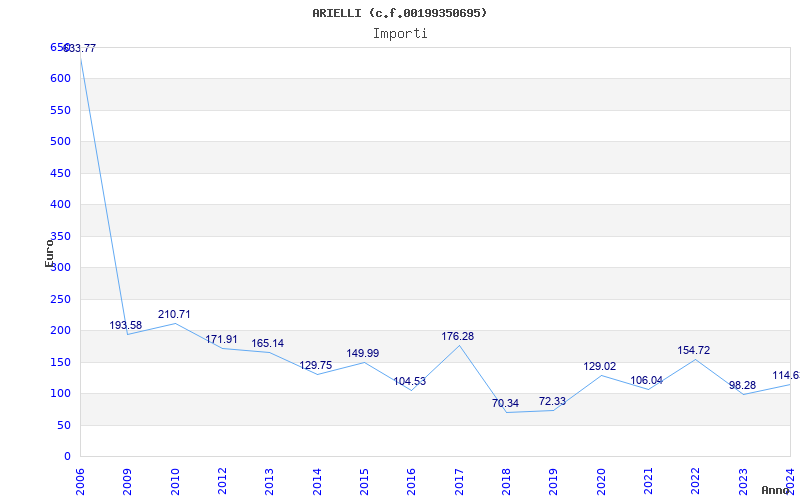The height and width of the screenshot is (500, 800).
Task: Click the Euro y-axis title
Action: tap(49, 253)
